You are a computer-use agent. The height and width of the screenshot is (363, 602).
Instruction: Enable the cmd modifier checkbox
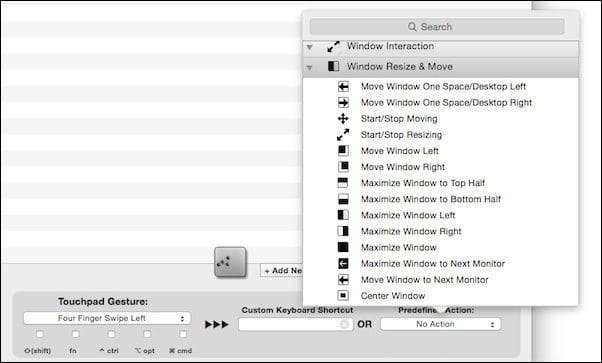(x=183, y=334)
